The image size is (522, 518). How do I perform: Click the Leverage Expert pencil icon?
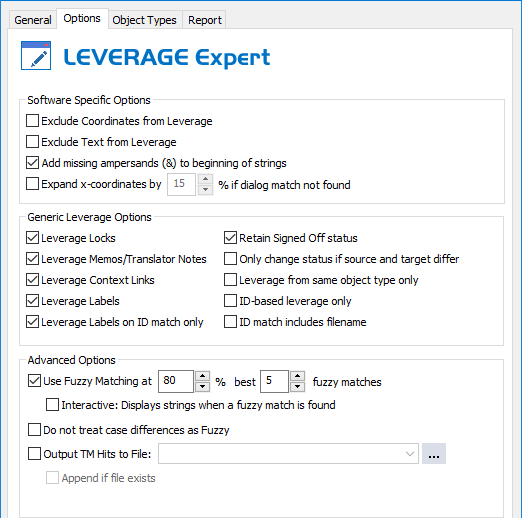36,56
